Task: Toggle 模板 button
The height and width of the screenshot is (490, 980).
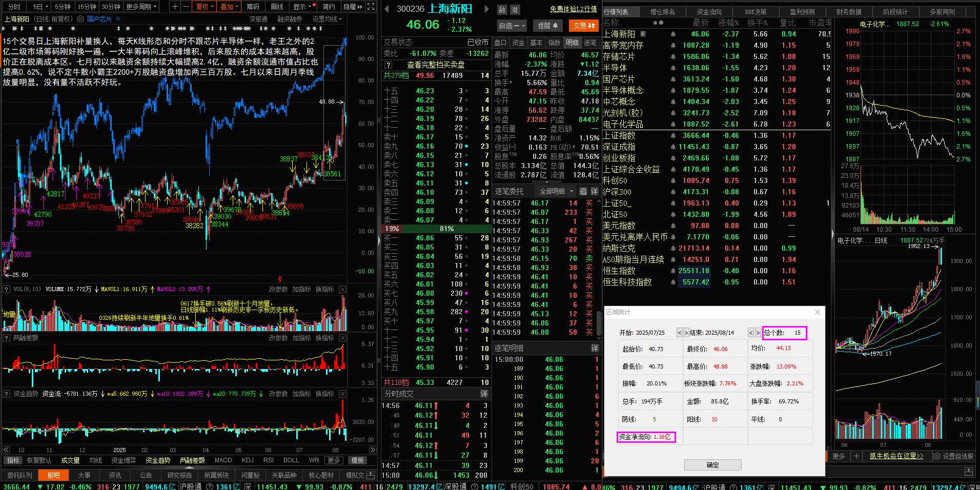Action: [x=358, y=460]
